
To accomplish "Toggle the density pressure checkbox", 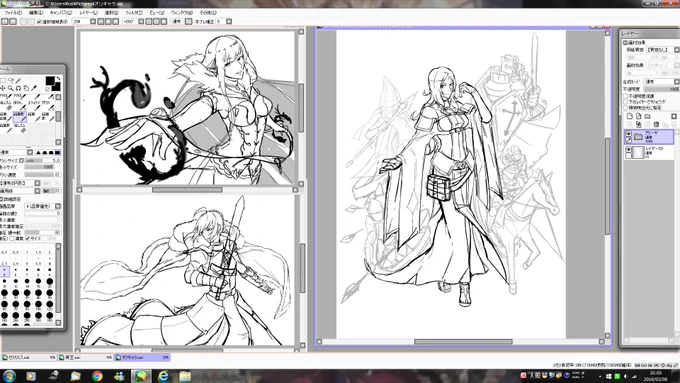I will pyautogui.click(x=12, y=238).
